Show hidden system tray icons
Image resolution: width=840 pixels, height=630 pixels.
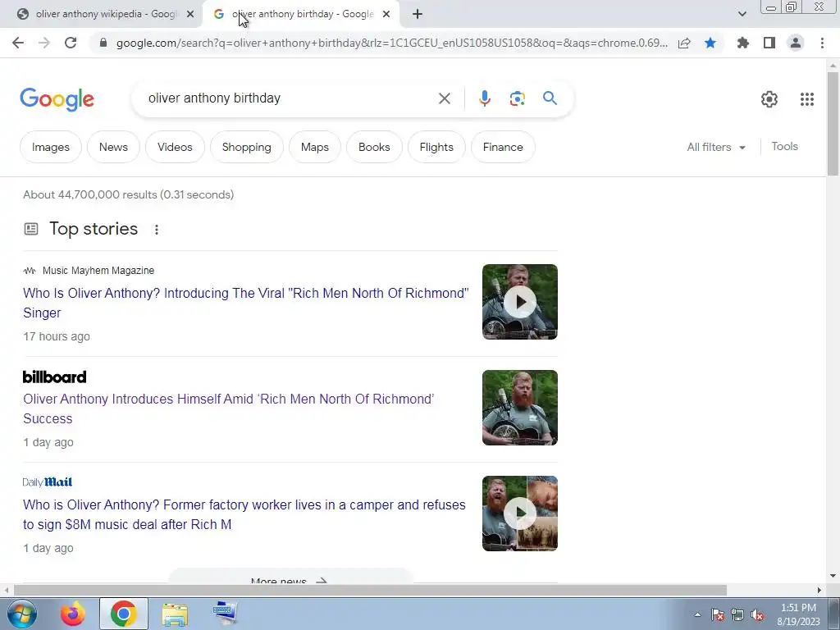coord(697,614)
